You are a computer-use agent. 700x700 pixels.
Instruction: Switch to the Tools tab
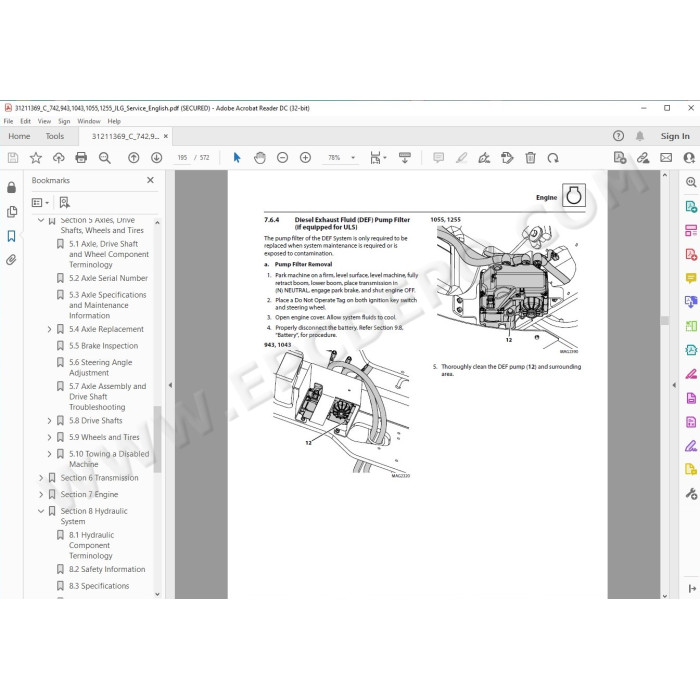pos(54,136)
